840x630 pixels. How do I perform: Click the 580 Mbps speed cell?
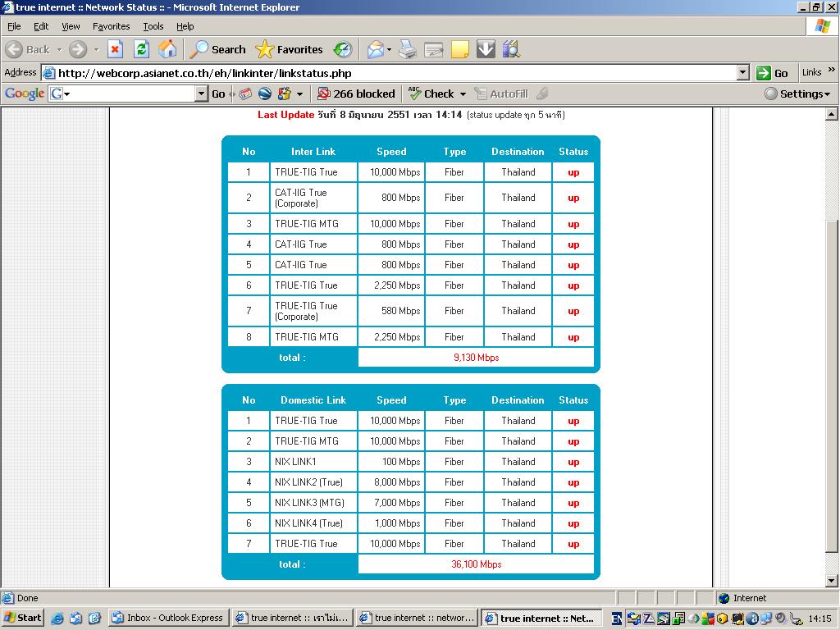click(x=400, y=311)
